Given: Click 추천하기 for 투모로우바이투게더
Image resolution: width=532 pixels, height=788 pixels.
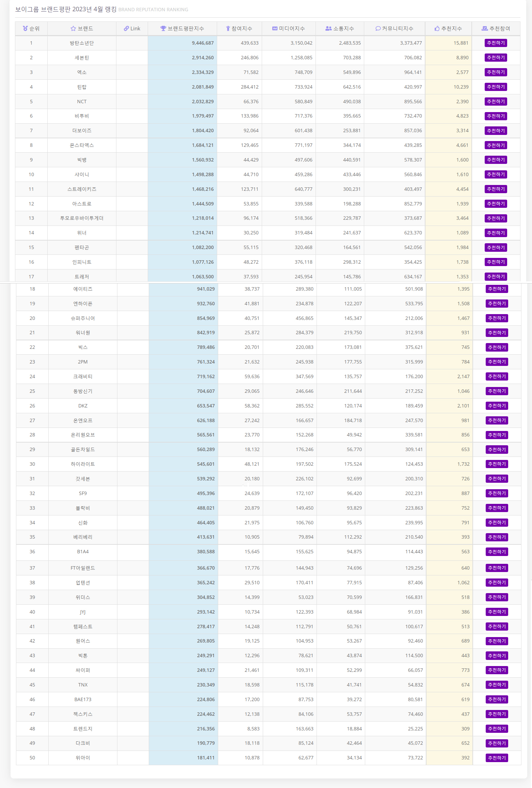Looking at the screenshot, I should [496, 218].
